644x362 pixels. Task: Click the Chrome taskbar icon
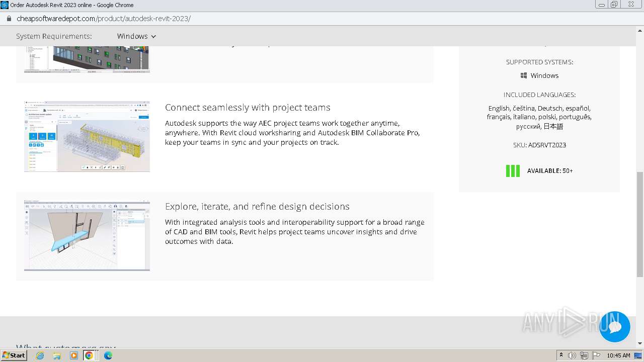(x=89, y=355)
